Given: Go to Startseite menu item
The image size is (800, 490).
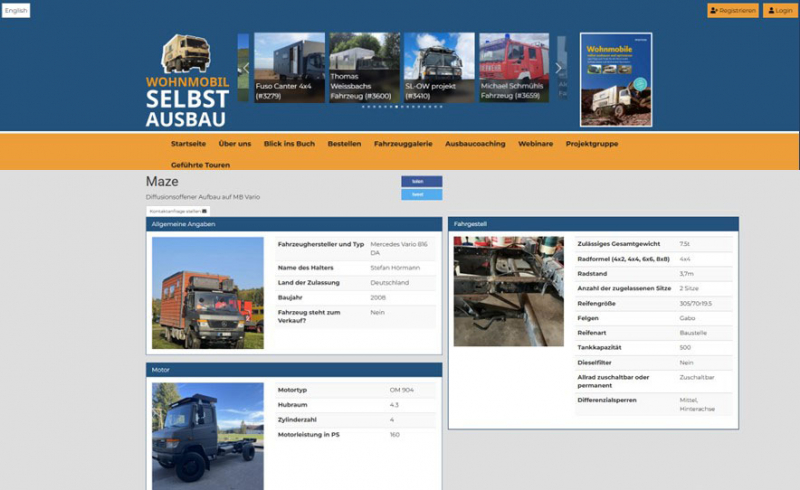Looking at the screenshot, I should click(188, 144).
